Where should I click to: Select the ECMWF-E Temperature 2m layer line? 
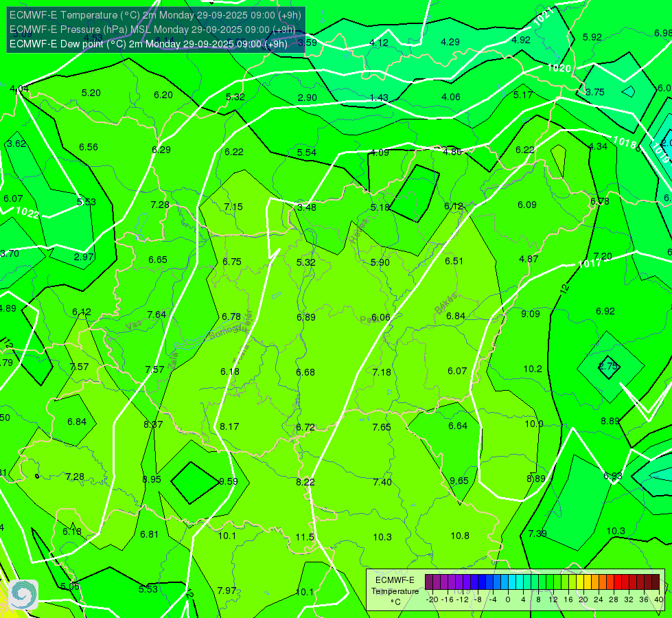click(x=155, y=15)
